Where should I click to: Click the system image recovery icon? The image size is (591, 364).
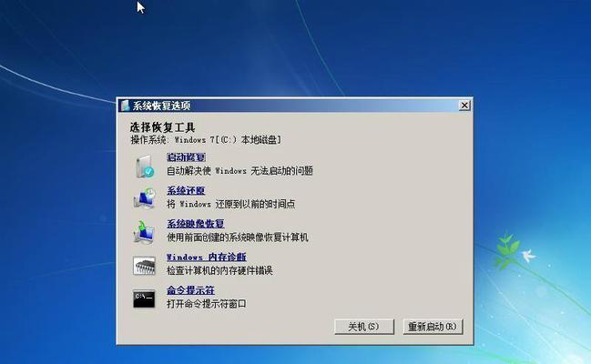pos(144,232)
